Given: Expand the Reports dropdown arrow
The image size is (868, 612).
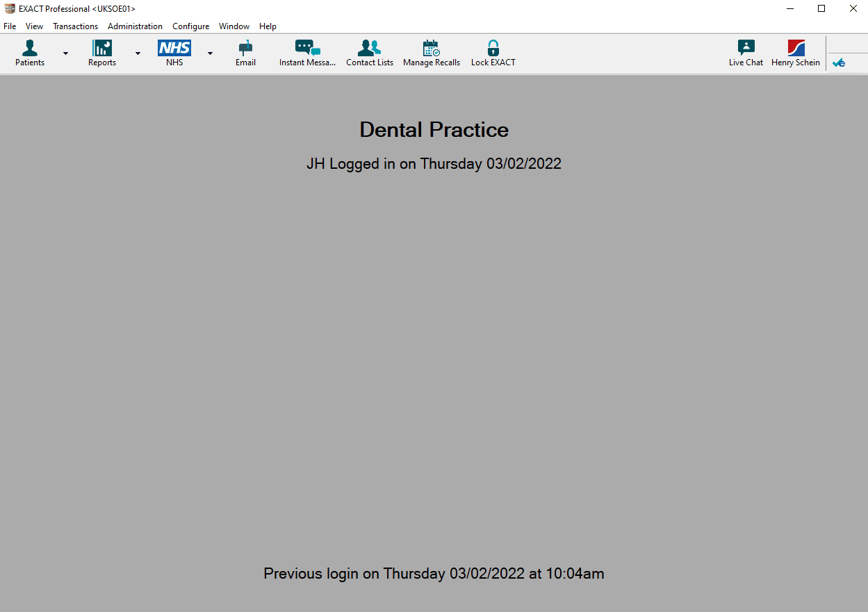Looking at the screenshot, I should pyautogui.click(x=138, y=53).
